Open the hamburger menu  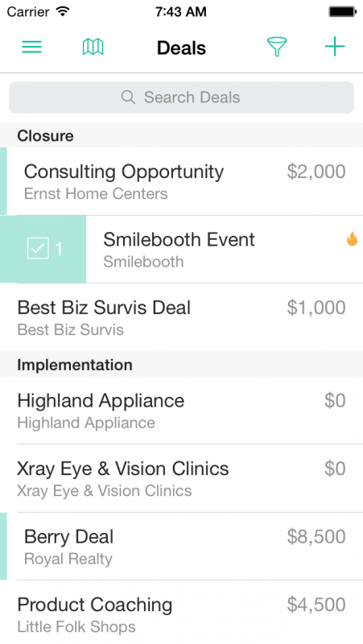pyautogui.click(x=31, y=47)
